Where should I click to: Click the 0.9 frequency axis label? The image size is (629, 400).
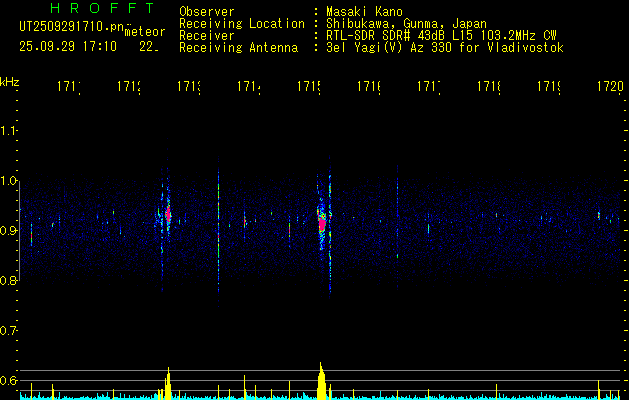point(9,231)
